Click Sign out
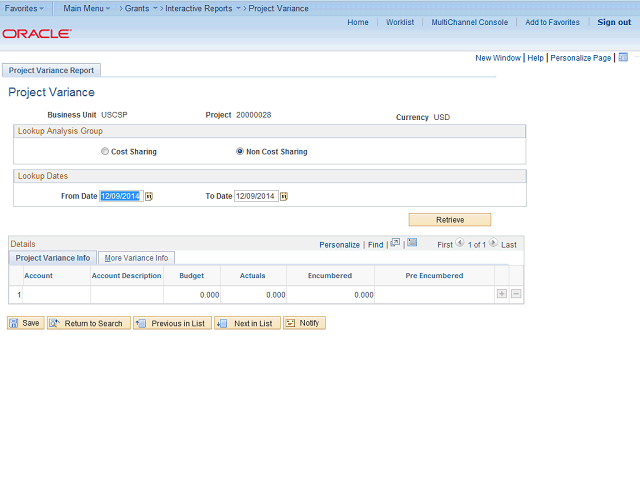Screen dimensions: 640x480 [614, 22]
